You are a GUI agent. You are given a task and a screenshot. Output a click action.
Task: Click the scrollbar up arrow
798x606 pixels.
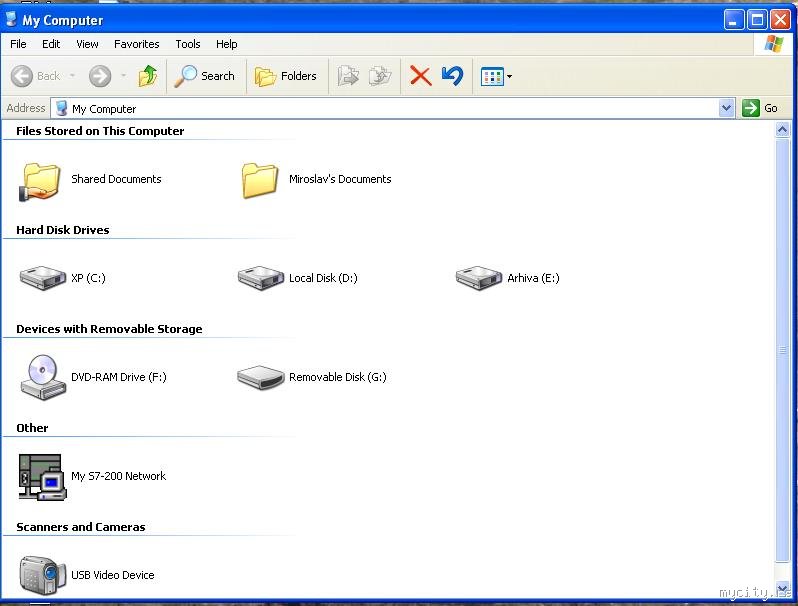[783, 130]
